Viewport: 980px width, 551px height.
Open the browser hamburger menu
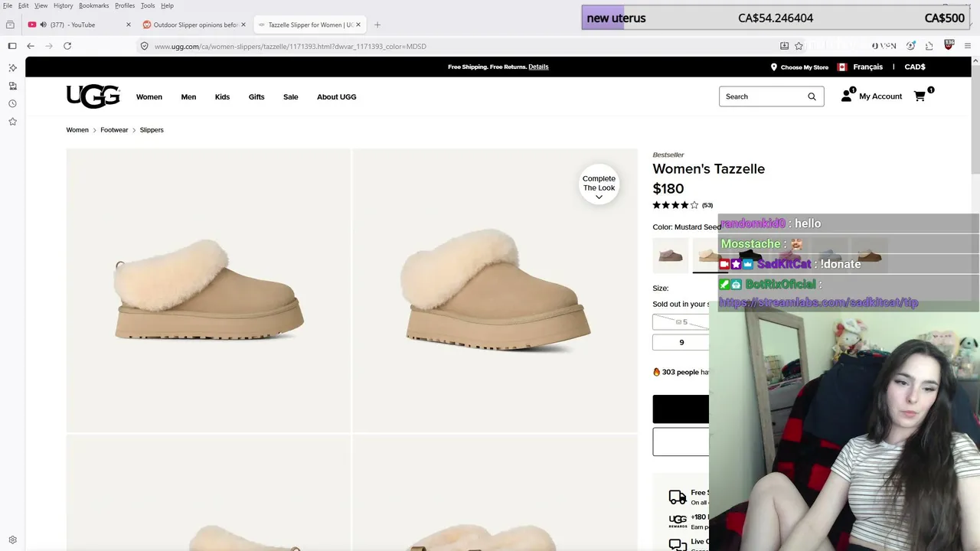[x=968, y=46]
